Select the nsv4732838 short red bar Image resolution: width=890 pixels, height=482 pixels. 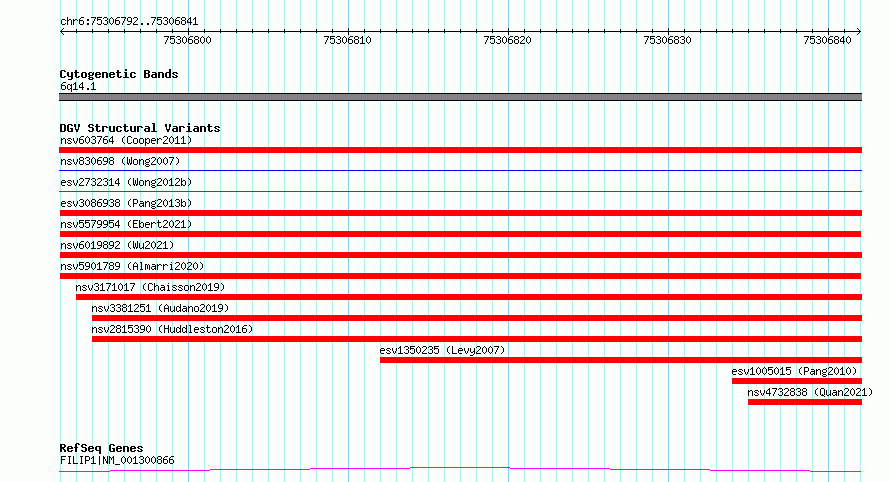[805, 402]
